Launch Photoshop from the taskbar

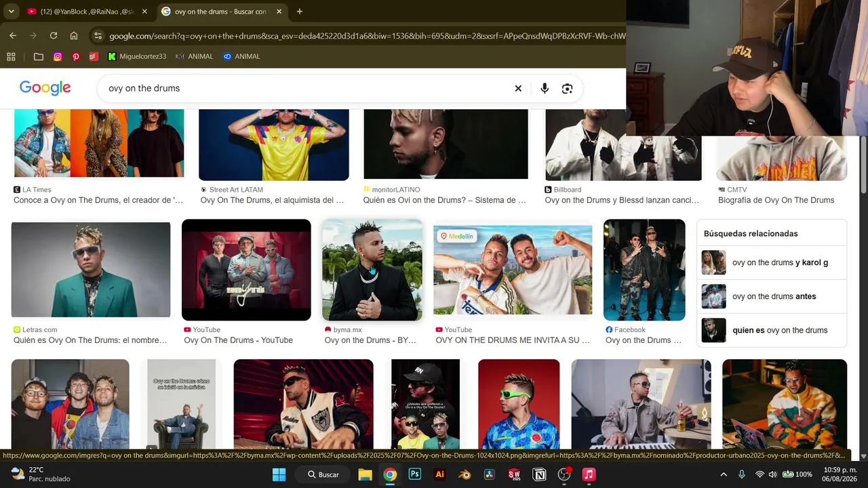414,474
